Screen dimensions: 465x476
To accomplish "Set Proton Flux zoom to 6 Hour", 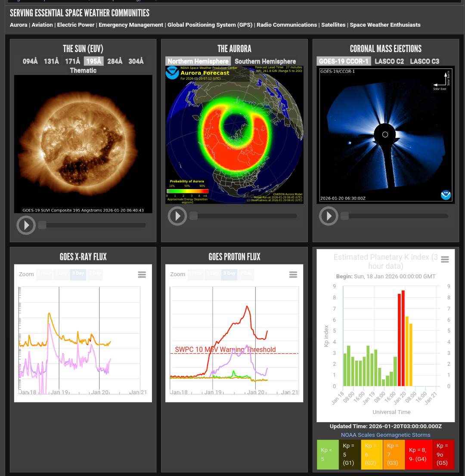I will click(x=196, y=274).
